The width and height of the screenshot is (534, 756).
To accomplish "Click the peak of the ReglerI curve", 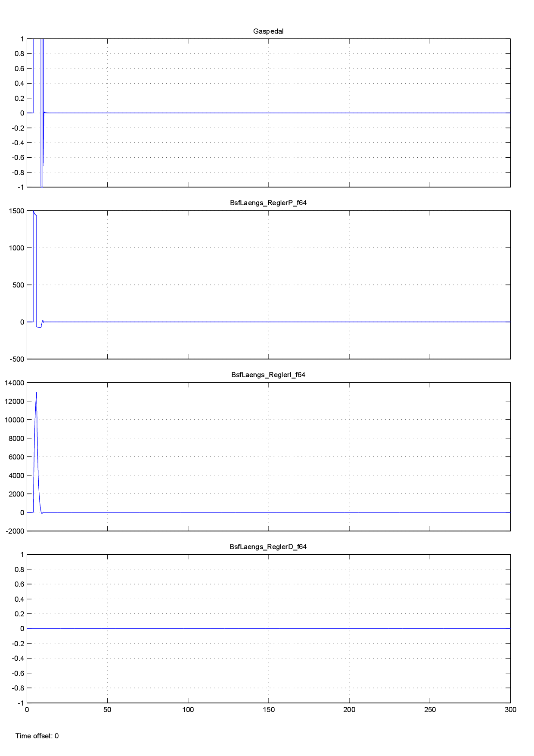I will point(37,393).
